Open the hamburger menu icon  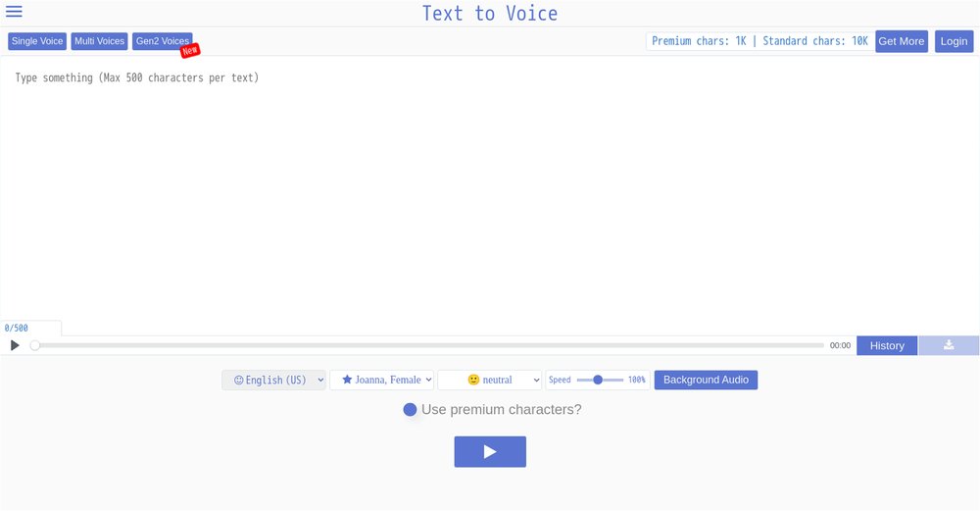click(x=14, y=12)
